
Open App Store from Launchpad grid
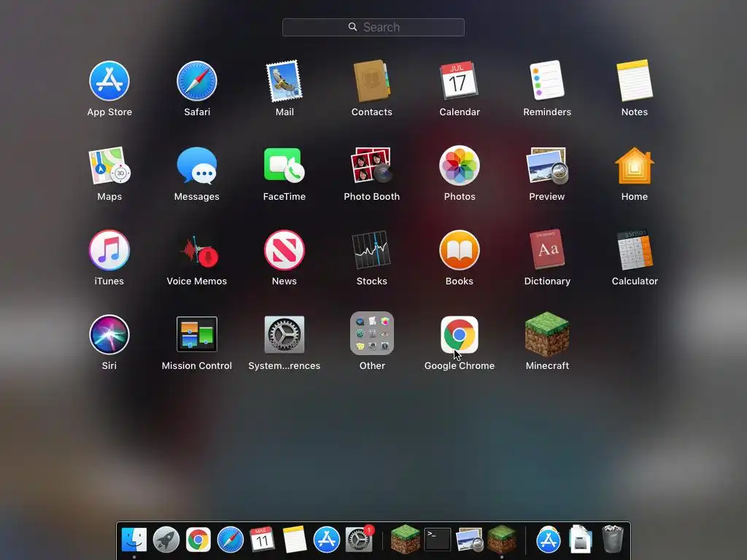click(x=109, y=81)
